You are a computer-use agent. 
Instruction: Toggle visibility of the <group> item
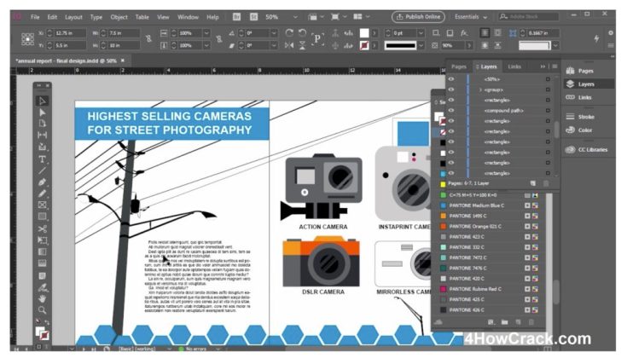click(451, 90)
